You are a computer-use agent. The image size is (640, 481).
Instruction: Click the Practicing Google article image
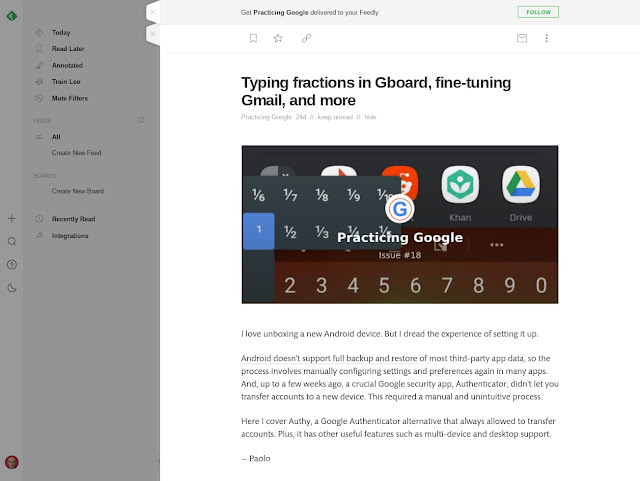pyautogui.click(x=400, y=225)
